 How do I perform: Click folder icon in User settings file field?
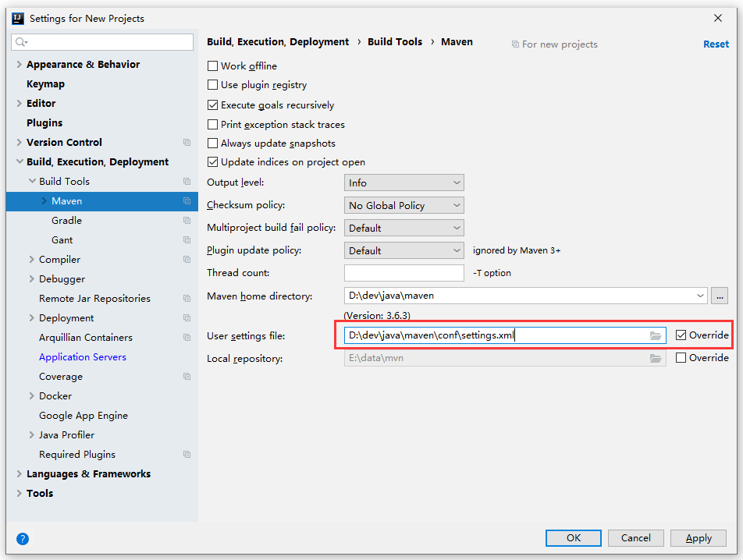pos(656,335)
